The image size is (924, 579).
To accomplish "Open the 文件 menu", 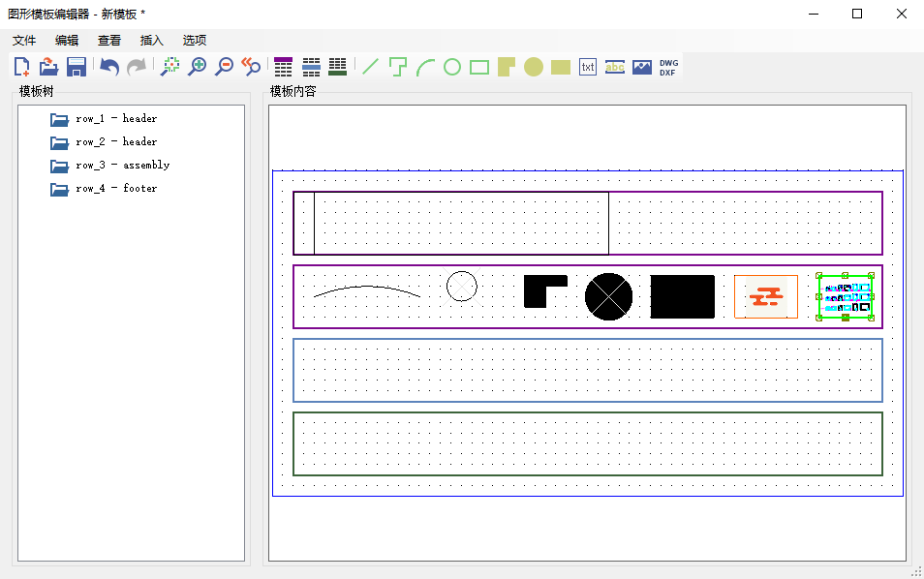I will 24,40.
